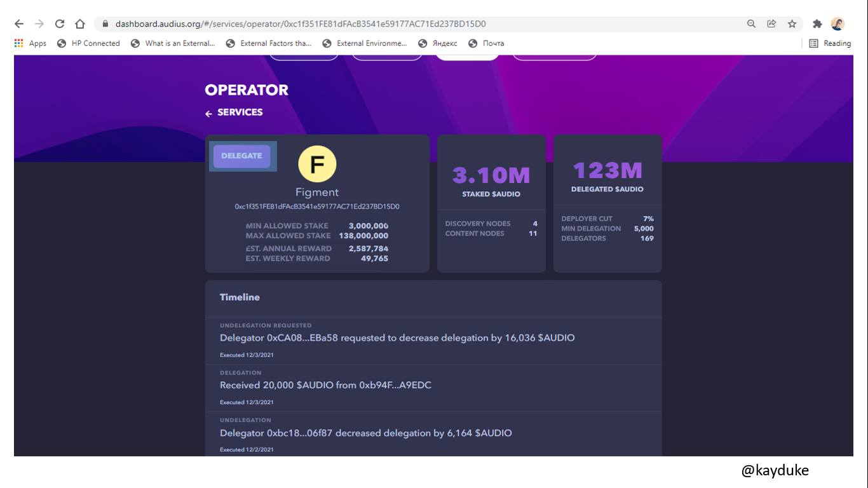Viewport: 868px width, 488px height.
Task: Open the Почта bookmark
Action: click(x=486, y=43)
